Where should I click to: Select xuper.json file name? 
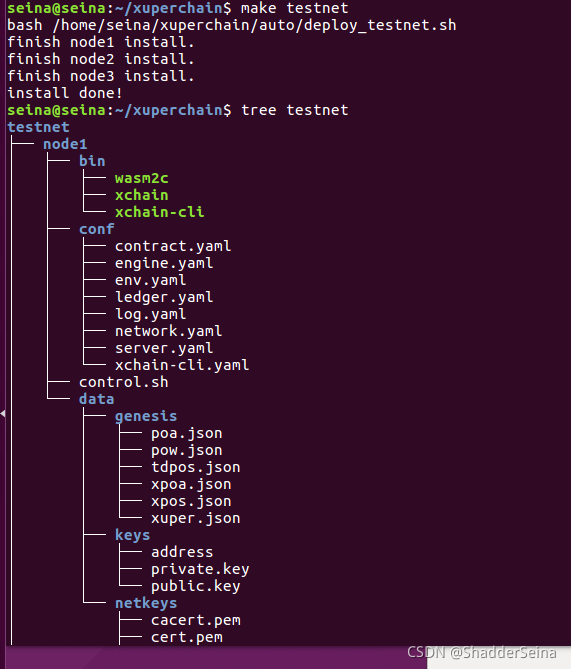click(x=195, y=518)
